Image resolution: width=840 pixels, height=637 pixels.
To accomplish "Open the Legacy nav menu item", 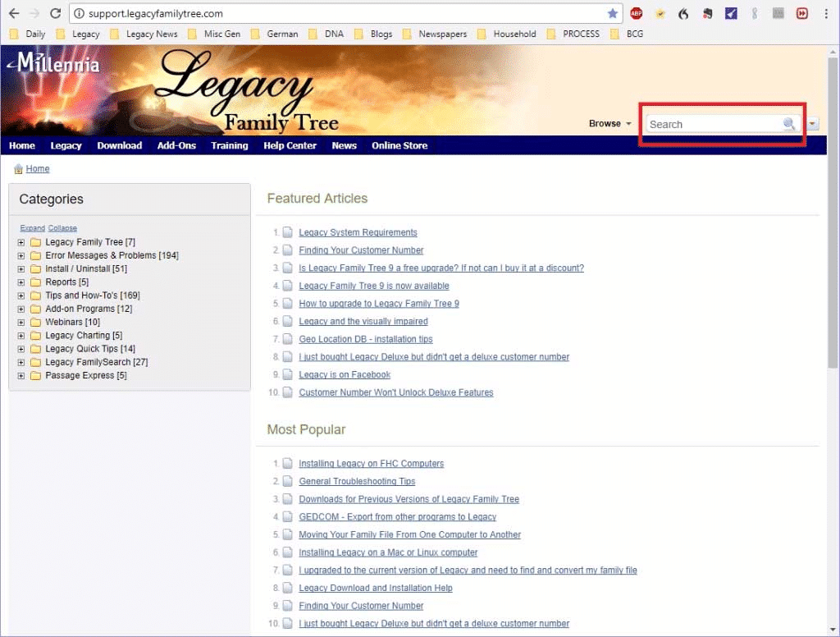I will [66, 145].
